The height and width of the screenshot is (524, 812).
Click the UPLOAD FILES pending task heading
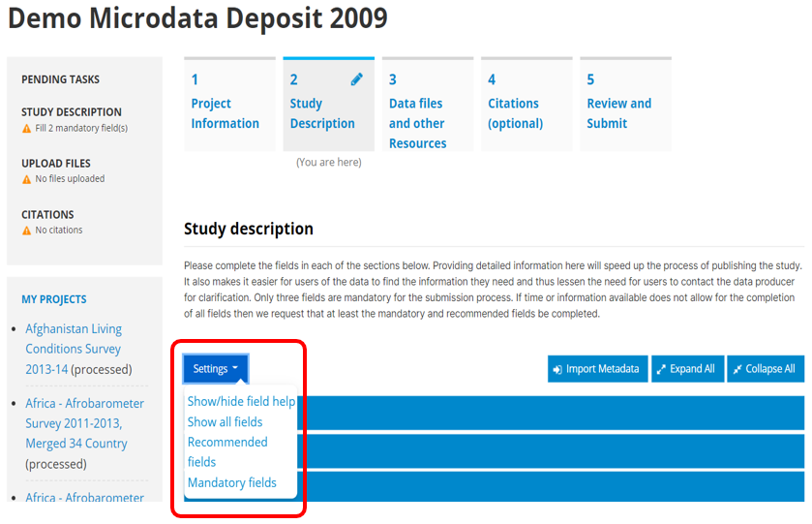(x=56, y=164)
